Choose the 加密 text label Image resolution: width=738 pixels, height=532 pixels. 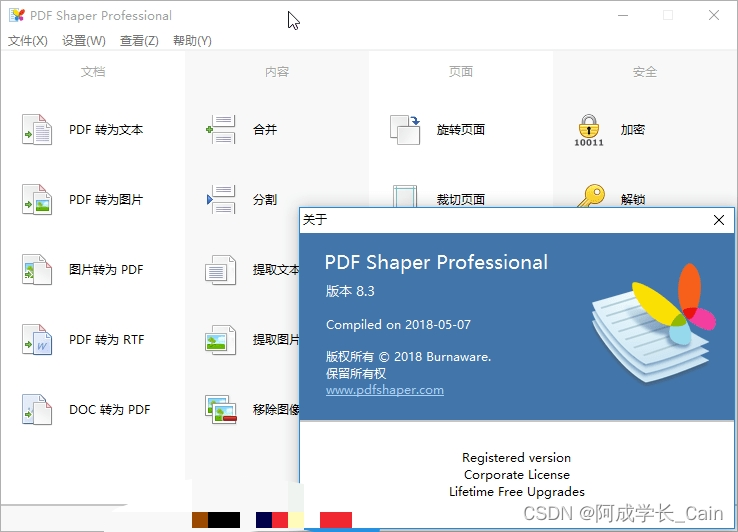[633, 129]
